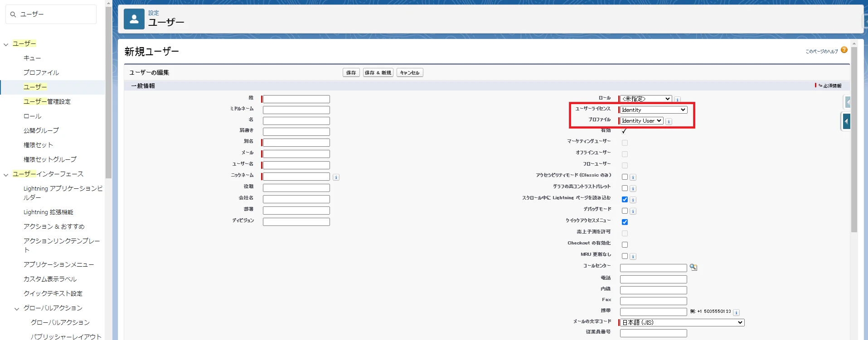Open the ロール dropdown
The image size is (868, 340).
click(646, 99)
